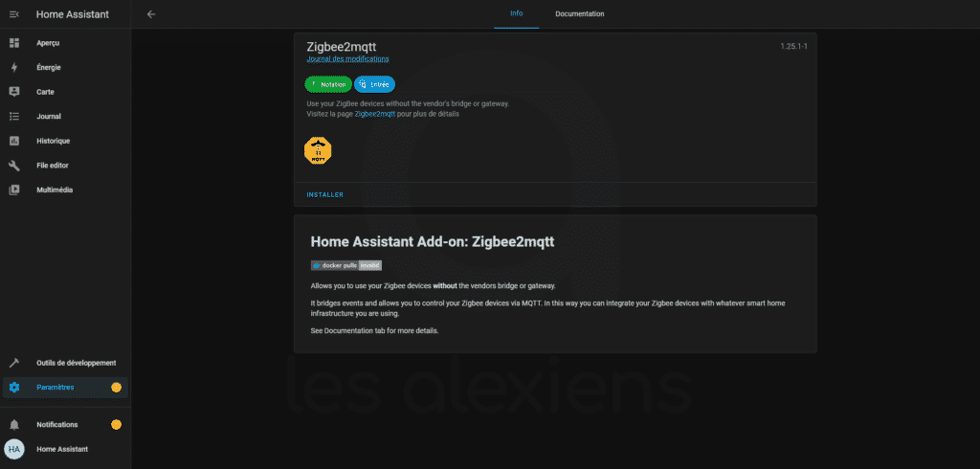Switch to the Documentation tab
This screenshot has height=469, width=980.
click(x=580, y=13)
